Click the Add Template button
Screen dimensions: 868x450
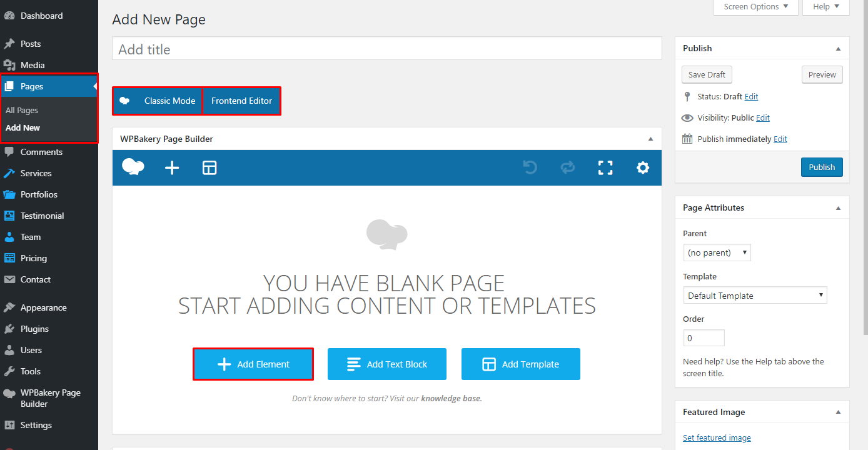521,364
